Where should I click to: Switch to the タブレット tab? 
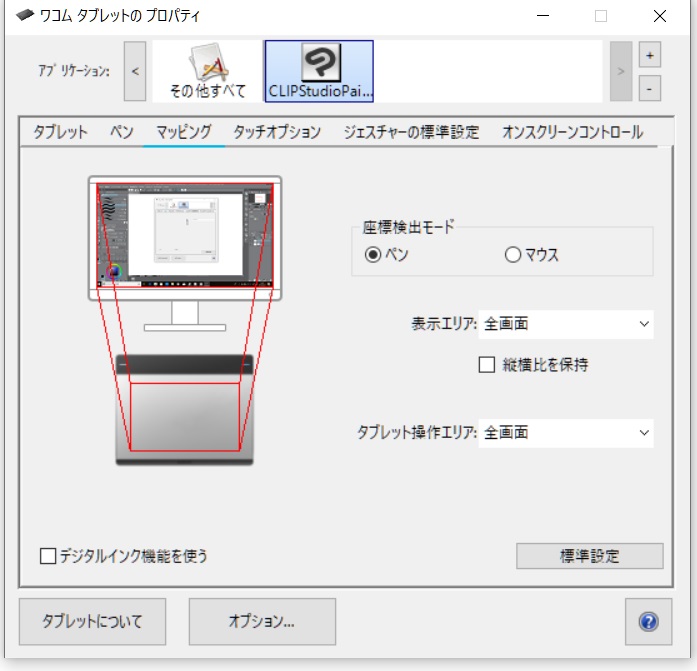point(60,132)
